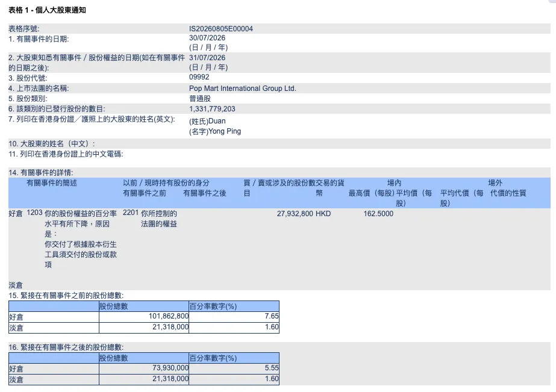This screenshot has height=392, width=556.
Task: Click the stock code 09992
Action: (x=199, y=77)
